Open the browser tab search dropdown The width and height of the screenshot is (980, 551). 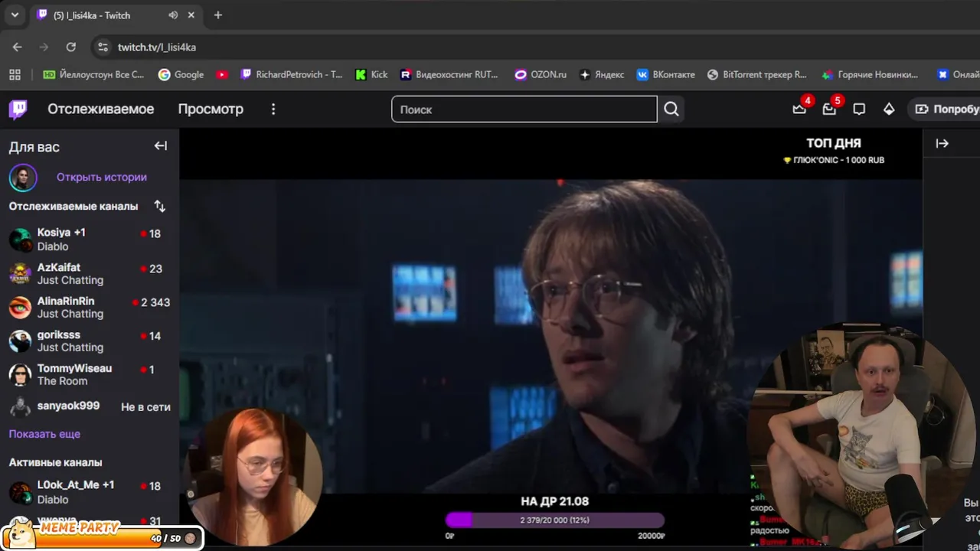pos(15,15)
